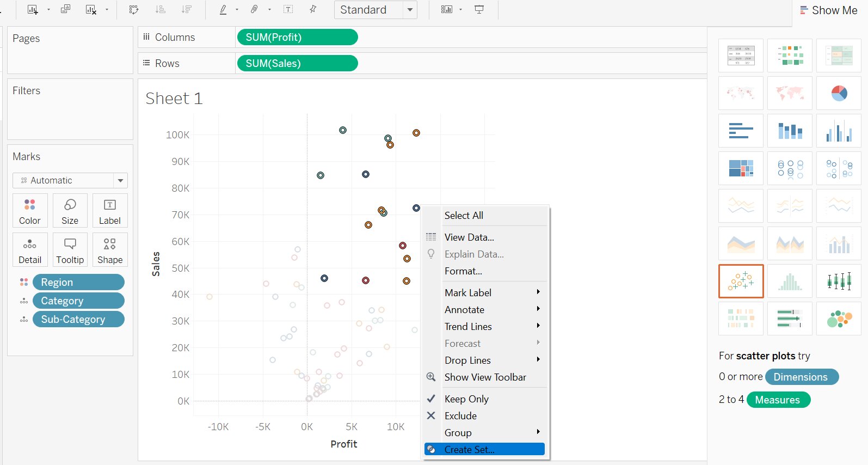Click the New Worksheet toolbar icon
This screenshot has height=465, width=868.
tap(33, 10)
